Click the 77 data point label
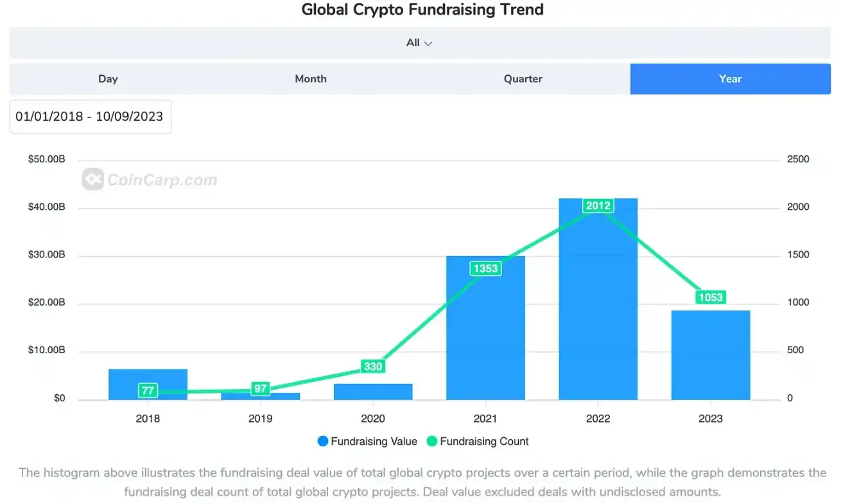The height and width of the screenshot is (504, 841). click(x=148, y=390)
